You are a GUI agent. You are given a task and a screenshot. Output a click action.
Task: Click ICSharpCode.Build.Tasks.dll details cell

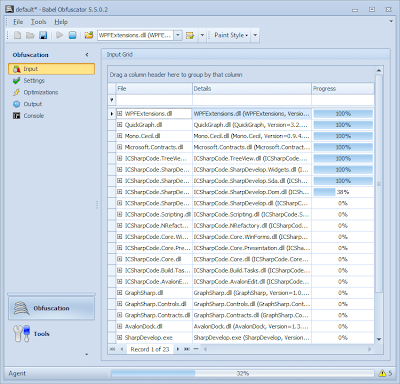click(252, 270)
